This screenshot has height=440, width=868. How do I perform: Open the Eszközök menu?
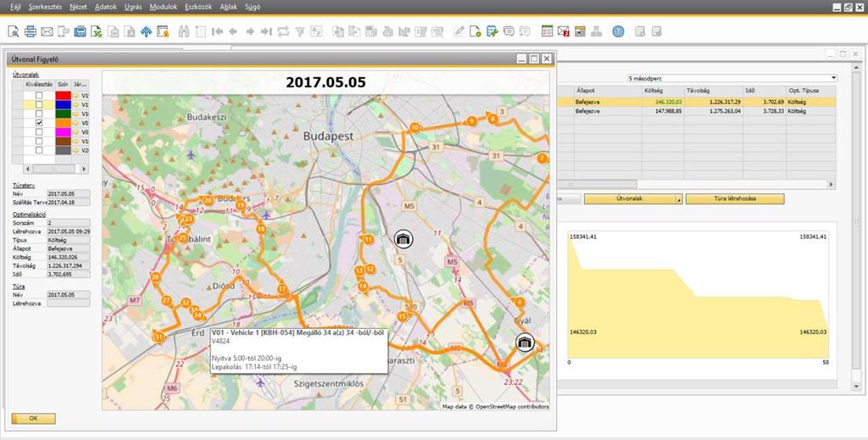tap(198, 7)
